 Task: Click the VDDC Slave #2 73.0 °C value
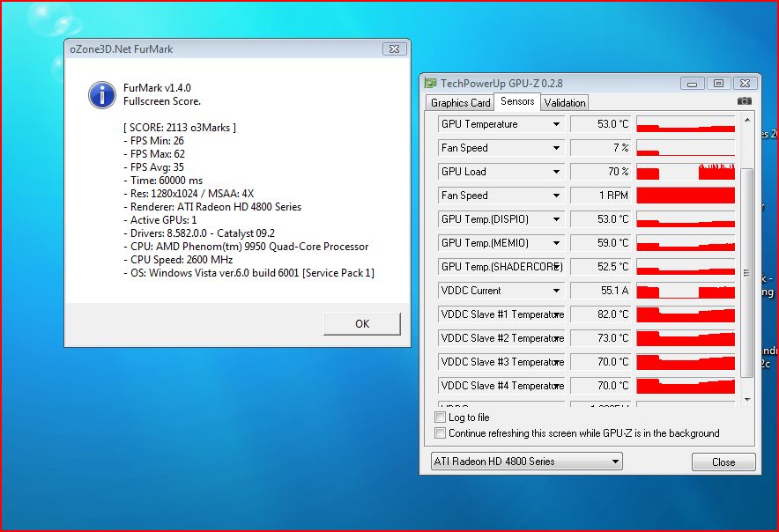click(x=601, y=338)
